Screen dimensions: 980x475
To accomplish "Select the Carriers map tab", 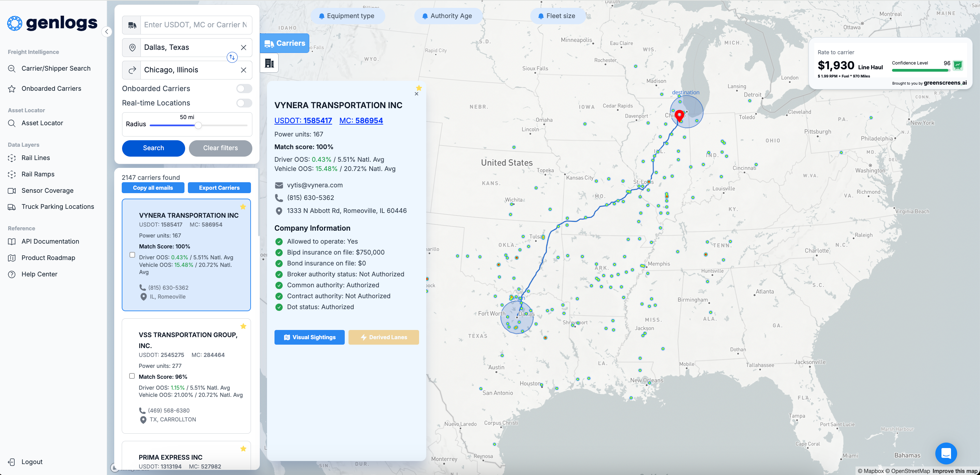I will pos(285,43).
